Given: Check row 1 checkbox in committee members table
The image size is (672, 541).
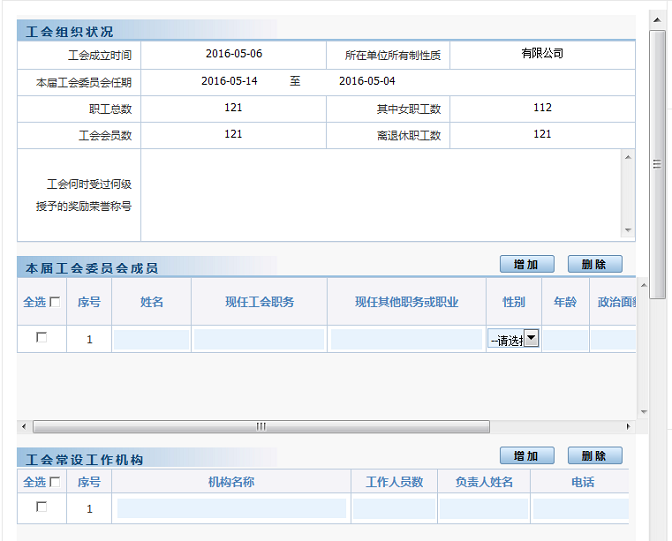Looking at the screenshot, I should pyautogui.click(x=42, y=337).
